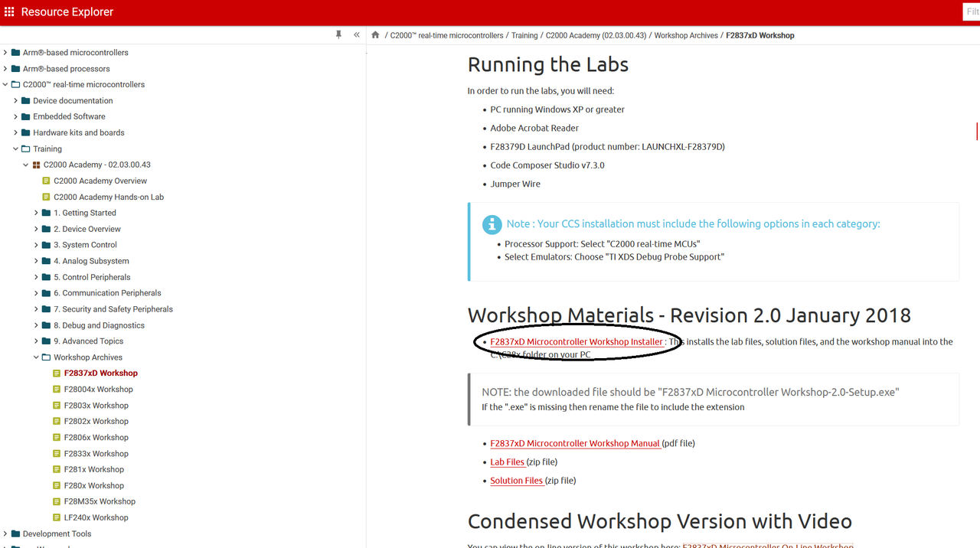Screen dimensions: 980x548
Task: Open Workshop Archives breadcrumb
Action: coord(686,35)
